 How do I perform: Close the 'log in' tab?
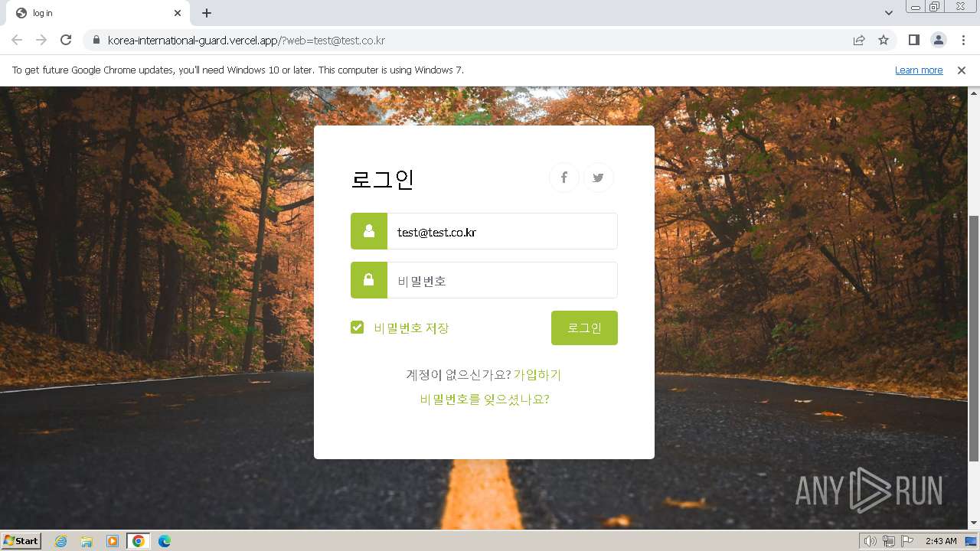point(178,13)
